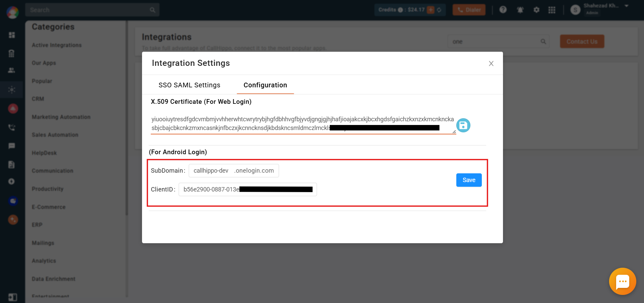Open the settings gear icon in top bar
The height and width of the screenshot is (303, 644).
537,10
